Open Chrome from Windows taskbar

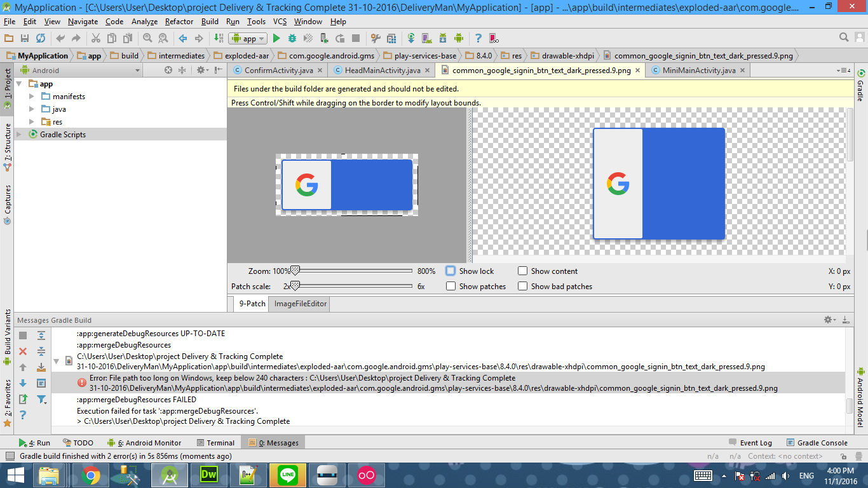coord(91,475)
